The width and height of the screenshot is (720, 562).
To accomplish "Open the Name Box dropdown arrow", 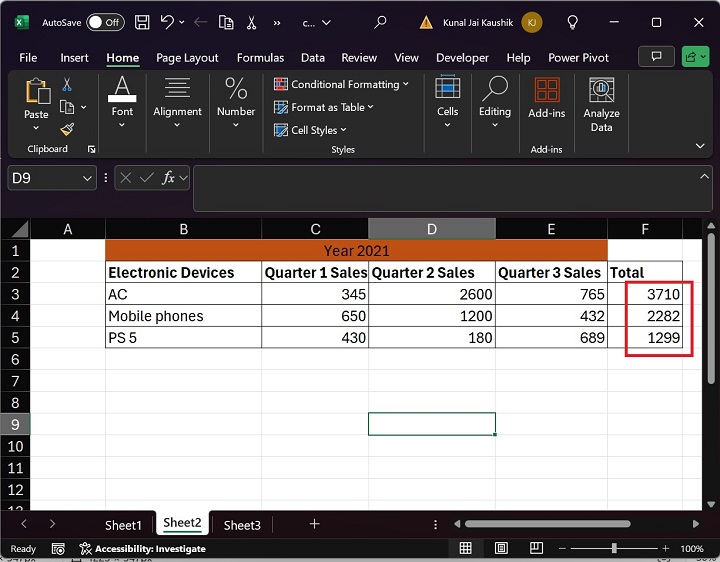I will point(87,178).
